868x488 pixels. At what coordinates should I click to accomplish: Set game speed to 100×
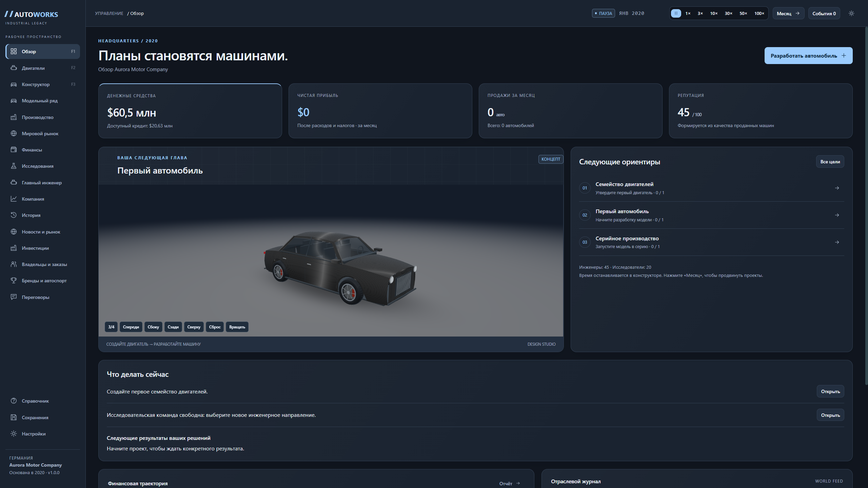(x=759, y=14)
